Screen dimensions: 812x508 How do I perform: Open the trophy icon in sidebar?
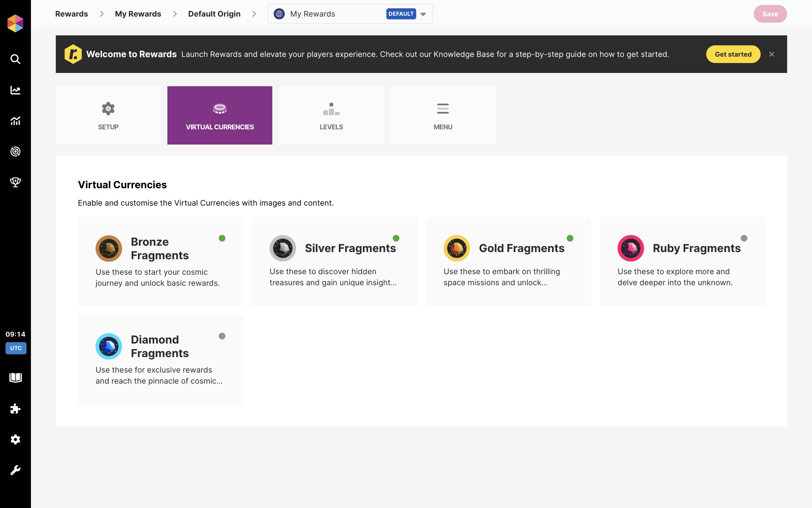(15, 182)
